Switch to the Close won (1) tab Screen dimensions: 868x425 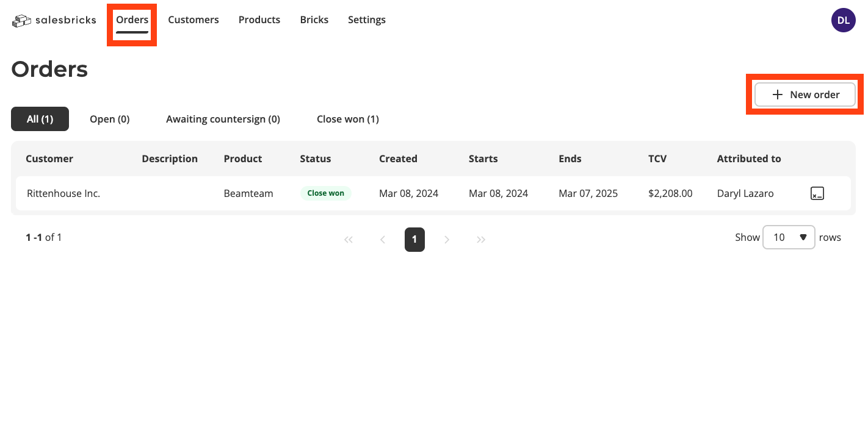[x=347, y=119]
